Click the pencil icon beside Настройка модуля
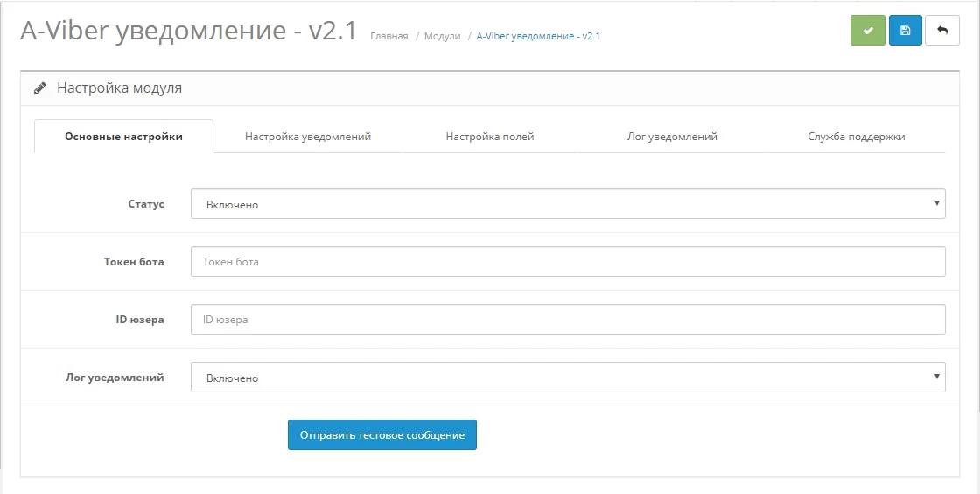The image size is (980, 494). (x=40, y=88)
